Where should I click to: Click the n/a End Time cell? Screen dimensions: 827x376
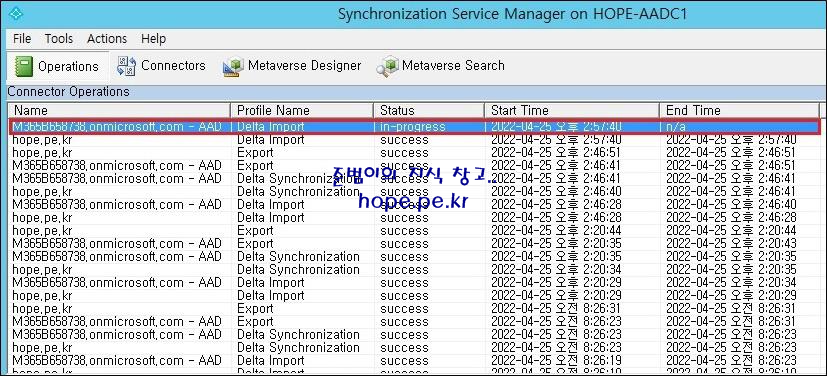coord(677,127)
